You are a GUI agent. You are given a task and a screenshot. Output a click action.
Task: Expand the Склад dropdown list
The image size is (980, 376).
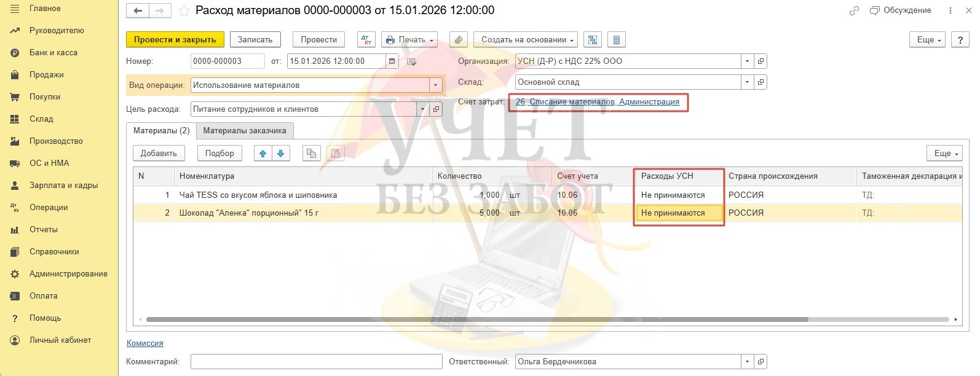click(x=747, y=82)
